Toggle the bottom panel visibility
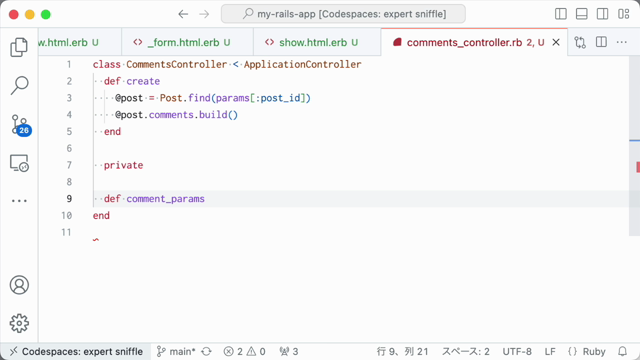The height and width of the screenshot is (360, 640). 582,14
